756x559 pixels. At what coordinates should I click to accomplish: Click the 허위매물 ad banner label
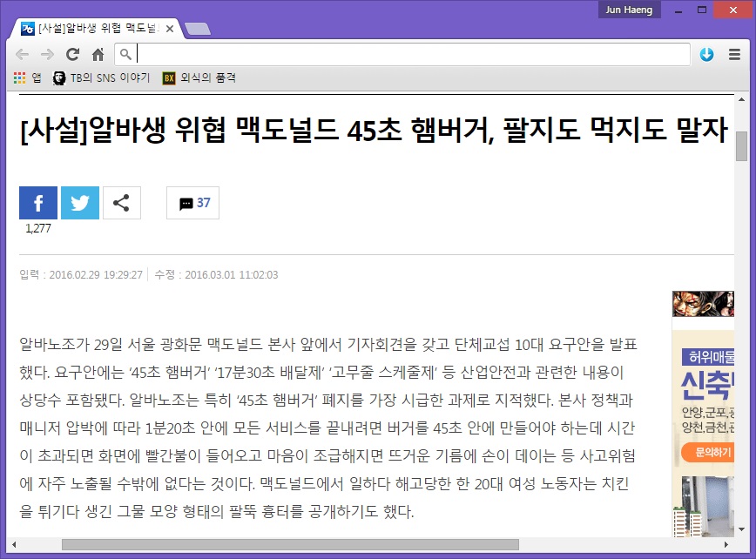(x=708, y=357)
